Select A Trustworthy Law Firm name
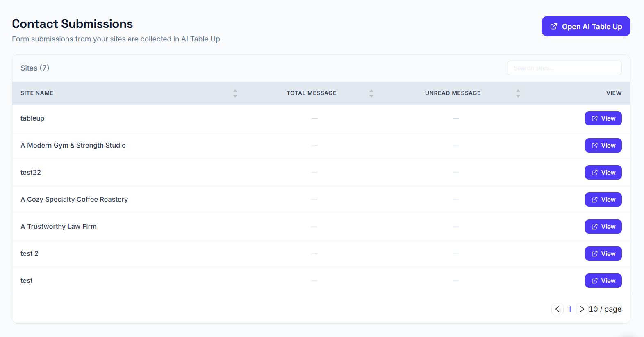This screenshot has height=337, width=644. (59, 226)
